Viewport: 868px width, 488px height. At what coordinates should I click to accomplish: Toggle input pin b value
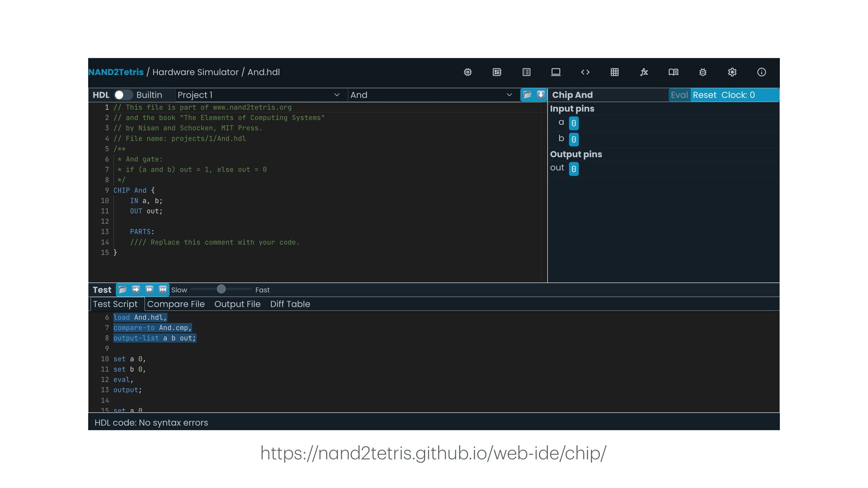(x=573, y=140)
